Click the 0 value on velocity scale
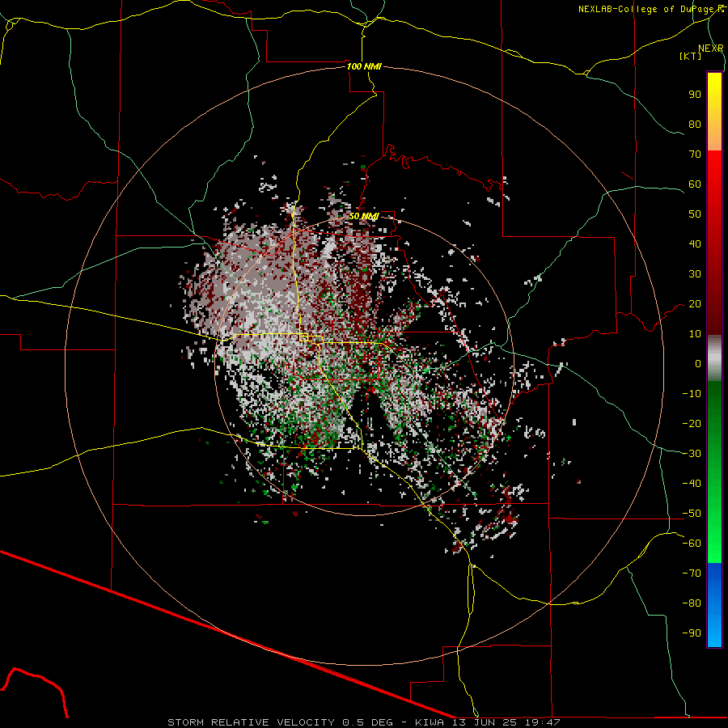This screenshot has height=728, width=728. [698, 363]
